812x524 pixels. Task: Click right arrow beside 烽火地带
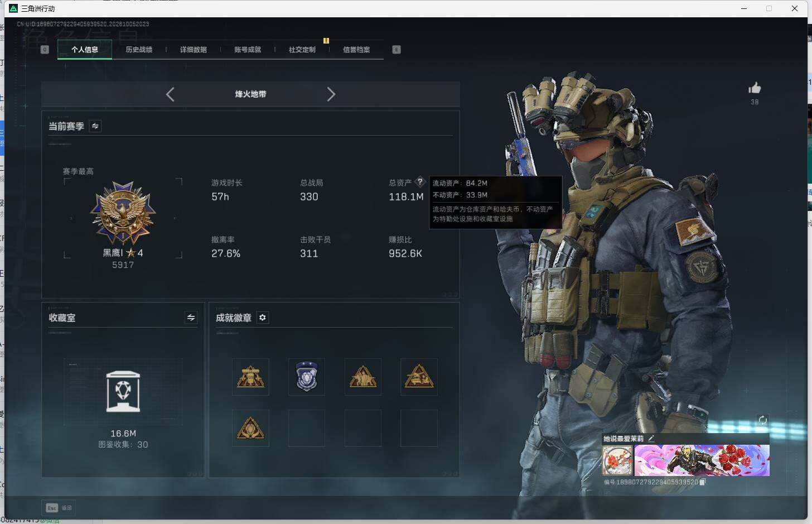(331, 94)
